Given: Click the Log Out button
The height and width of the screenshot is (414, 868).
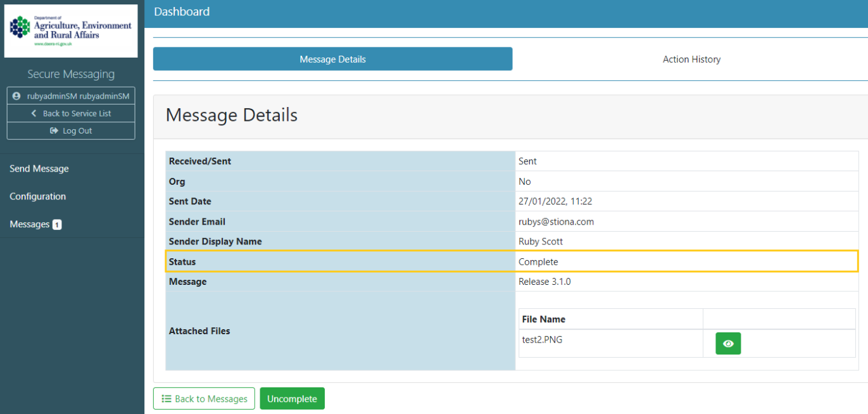Looking at the screenshot, I should [71, 130].
